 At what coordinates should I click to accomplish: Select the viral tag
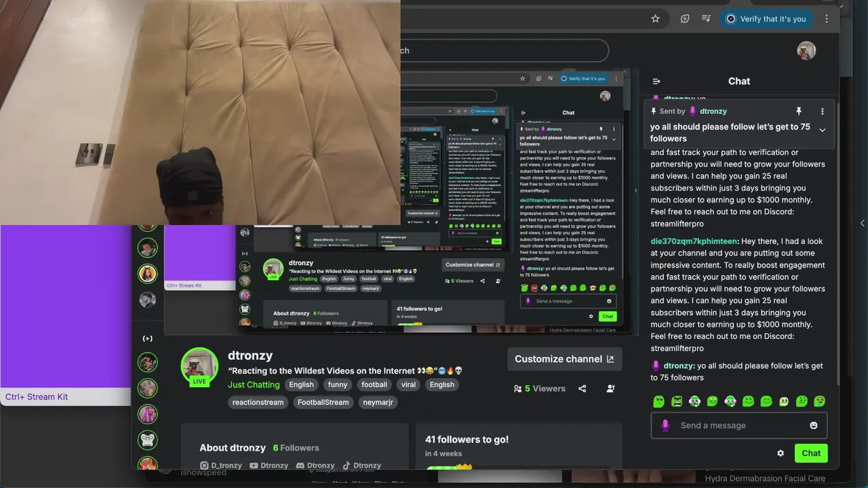(x=408, y=385)
